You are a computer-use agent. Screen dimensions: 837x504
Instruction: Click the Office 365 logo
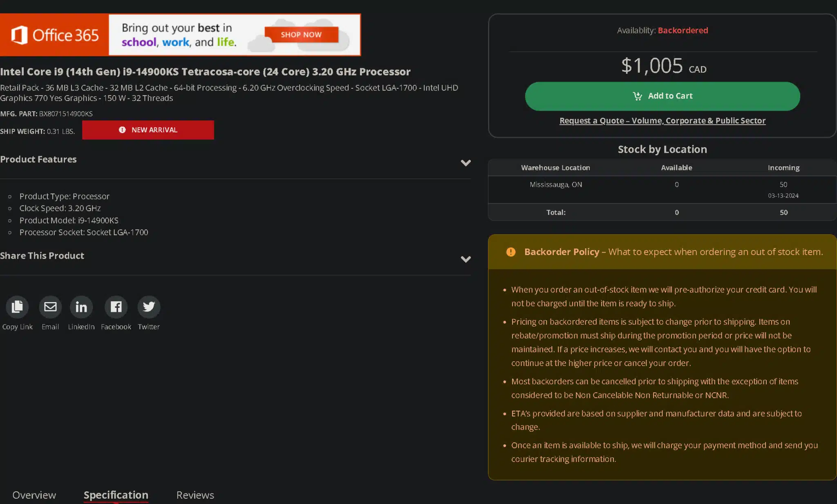click(54, 35)
